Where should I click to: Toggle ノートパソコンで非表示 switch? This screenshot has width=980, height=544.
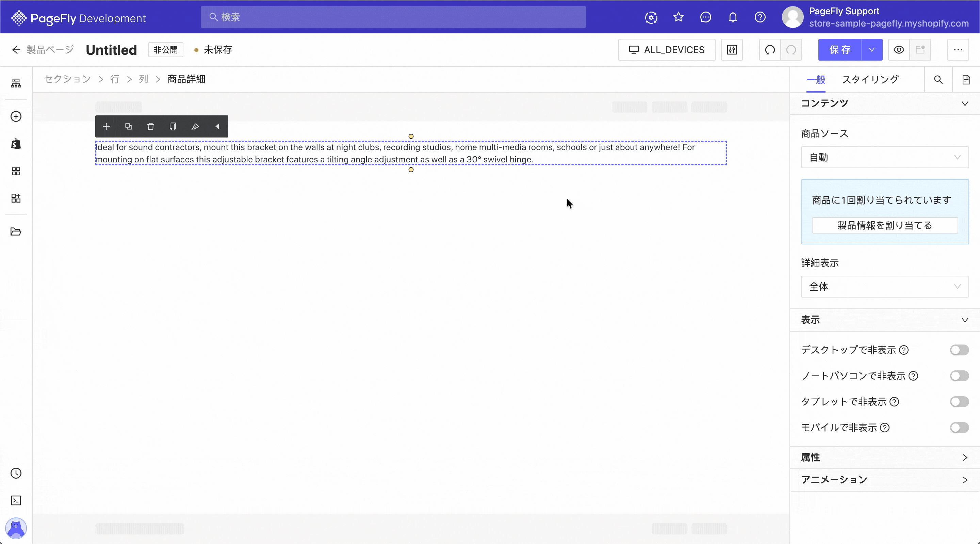point(959,376)
